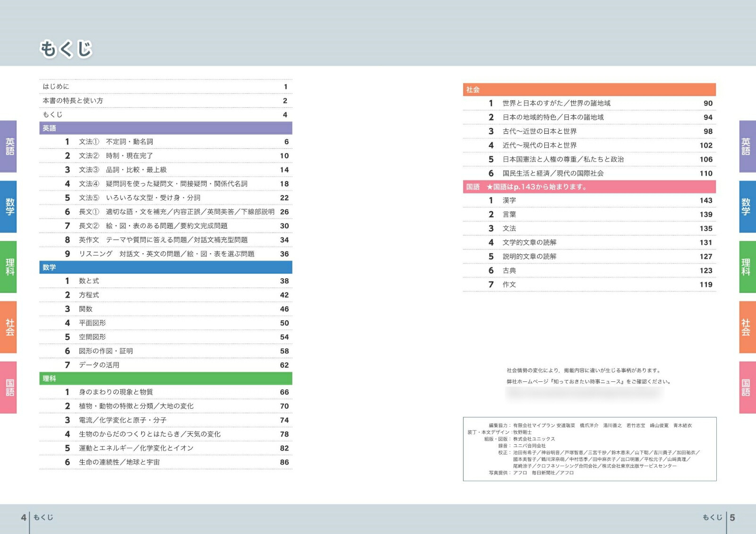Open 数学 entry 図形の作図・証明
The image size is (756, 534).
coord(166,351)
